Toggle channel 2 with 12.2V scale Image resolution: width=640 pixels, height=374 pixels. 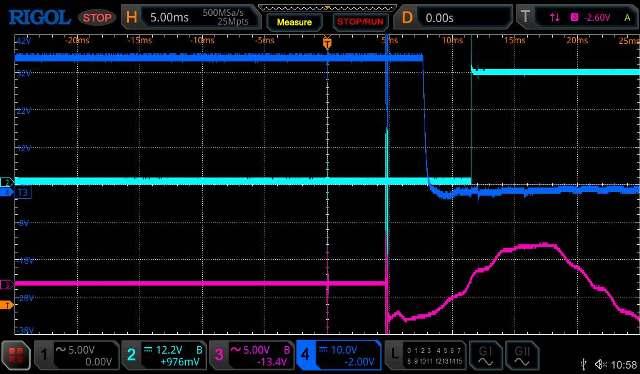coord(164,355)
